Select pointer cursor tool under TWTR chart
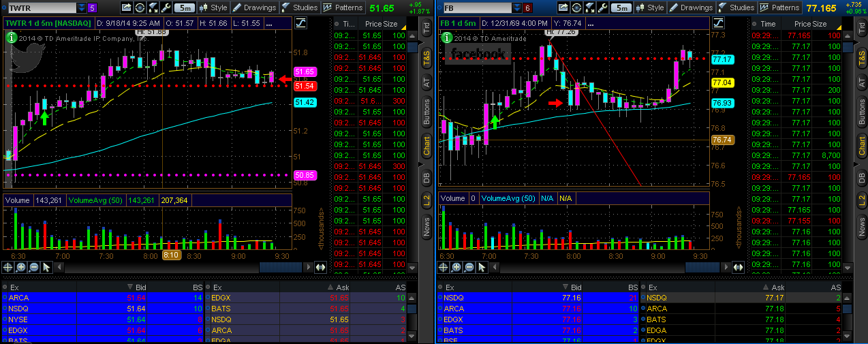This screenshot has height=344, width=868. pyautogui.click(x=46, y=267)
